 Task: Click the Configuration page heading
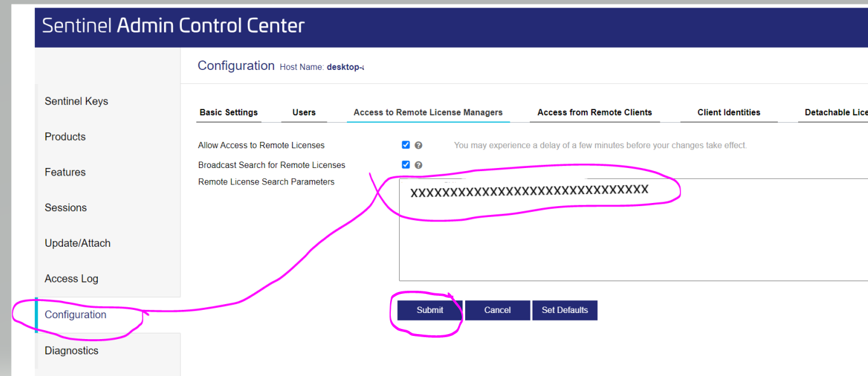[236, 66]
